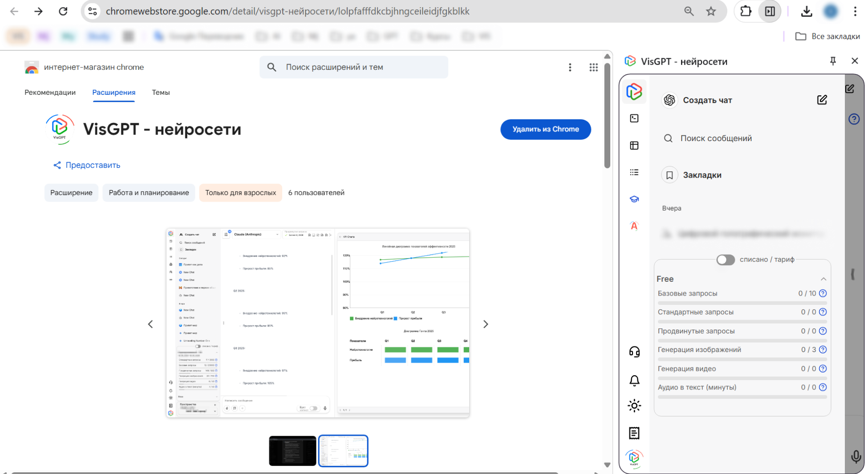The width and height of the screenshot is (868, 474).
Task: Click Удалить из Chrome button
Action: pyautogui.click(x=545, y=130)
